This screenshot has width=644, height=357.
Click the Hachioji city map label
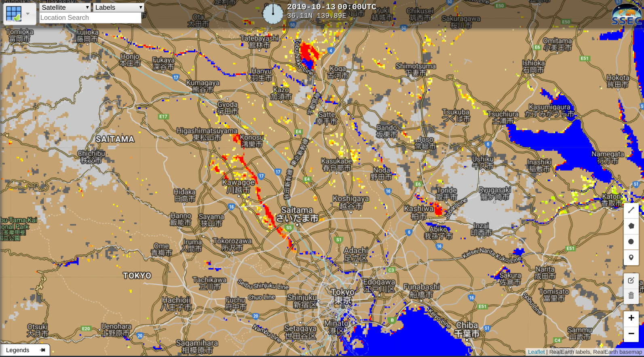(x=176, y=304)
